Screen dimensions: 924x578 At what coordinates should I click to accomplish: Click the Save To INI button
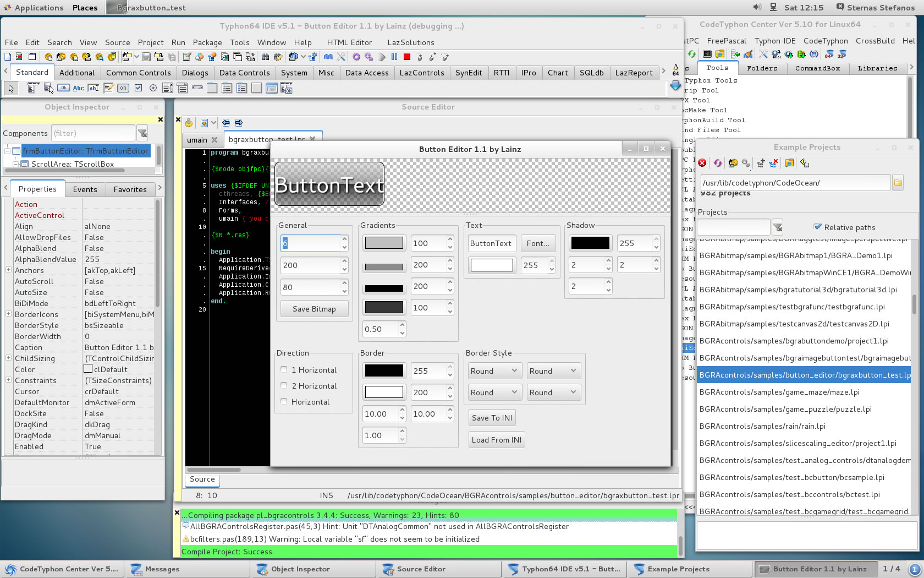coord(492,418)
